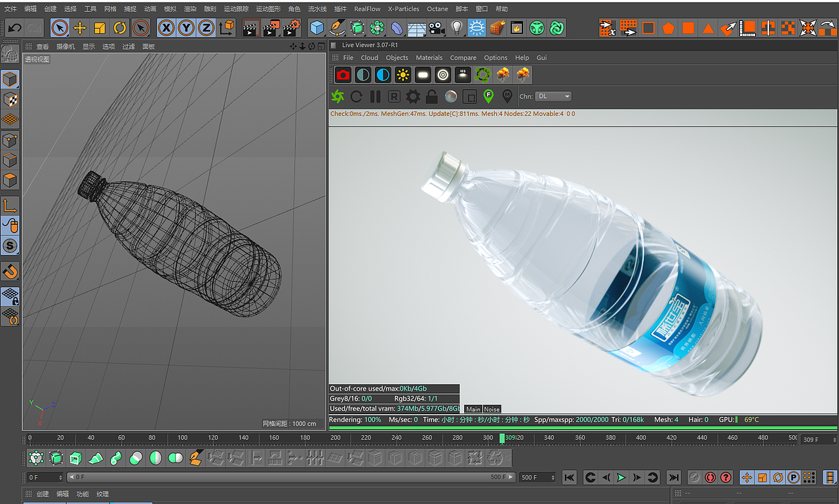Open the Octane menu

[437, 9]
